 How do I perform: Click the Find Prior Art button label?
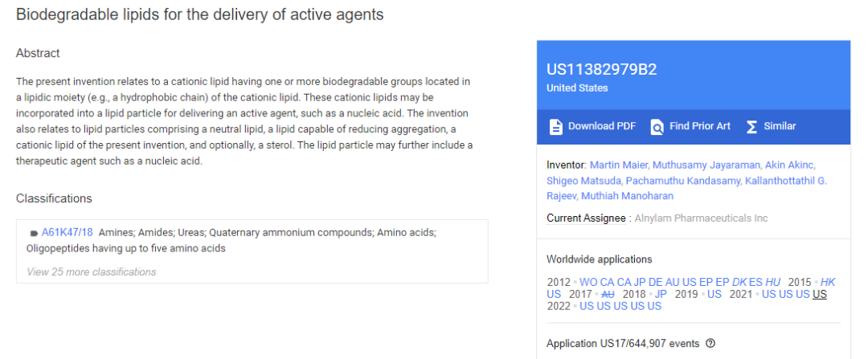[700, 126]
